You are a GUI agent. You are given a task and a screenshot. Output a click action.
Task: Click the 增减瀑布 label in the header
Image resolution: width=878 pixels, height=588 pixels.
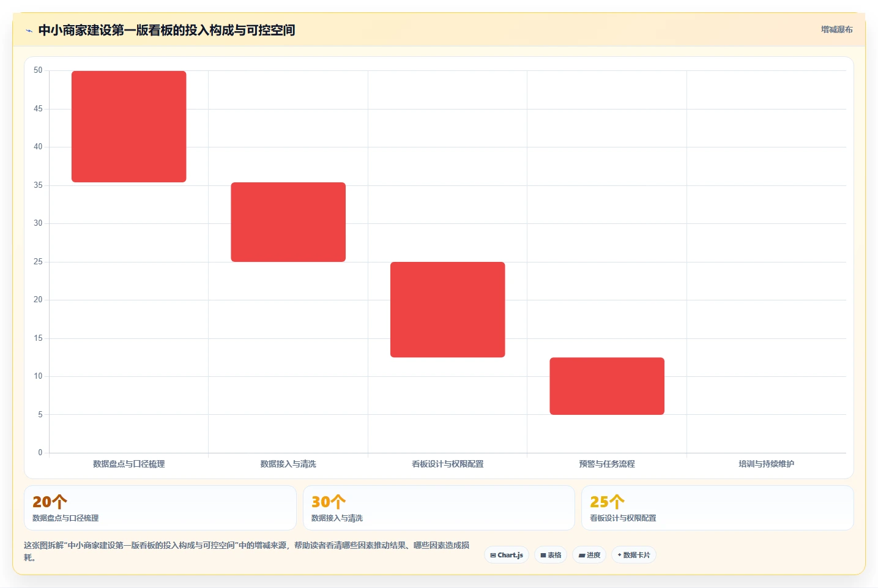coord(836,29)
